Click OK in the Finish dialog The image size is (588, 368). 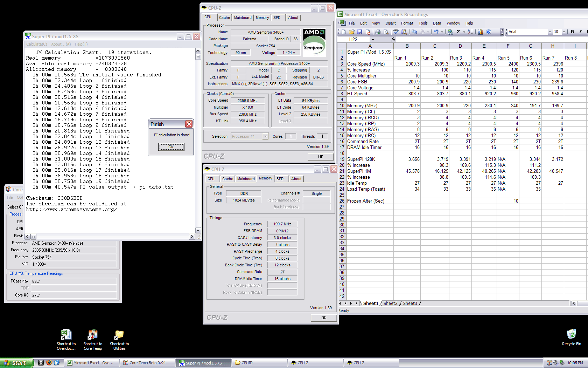click(x=171, y=147)
